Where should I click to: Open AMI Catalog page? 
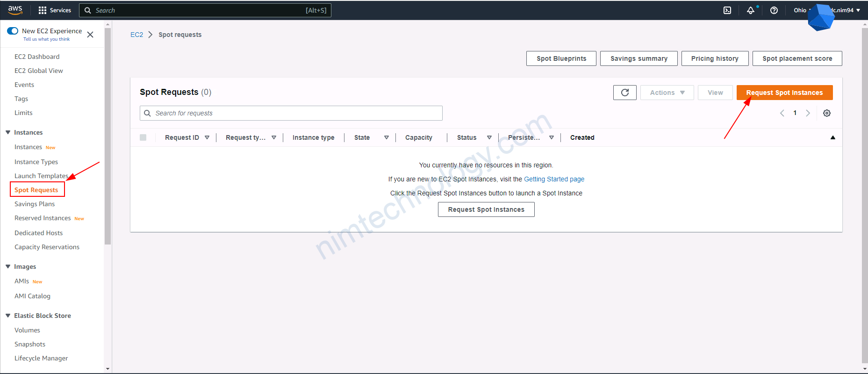(32, 296)
